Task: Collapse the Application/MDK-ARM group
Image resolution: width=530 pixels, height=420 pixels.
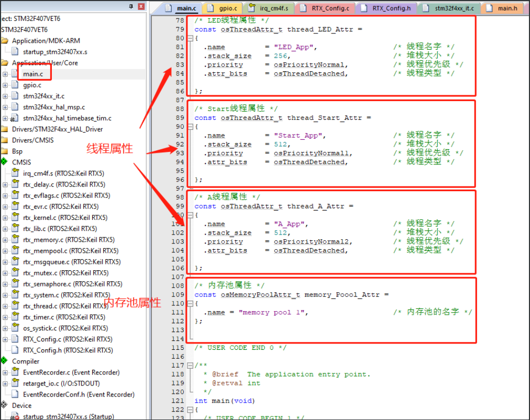Action: coord(5,41)
